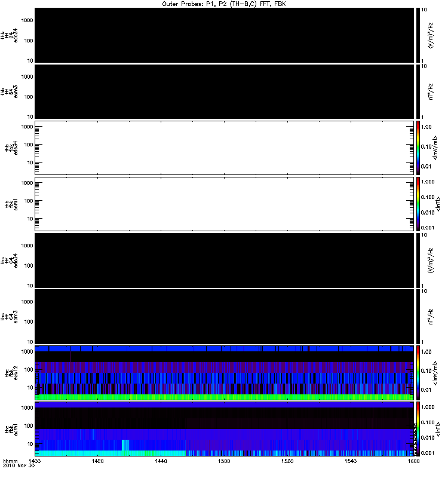Click the 0.001 color bar value of thc fbk scm1
This screenshot has height=478, width=448.
click(x=427, y=453)
